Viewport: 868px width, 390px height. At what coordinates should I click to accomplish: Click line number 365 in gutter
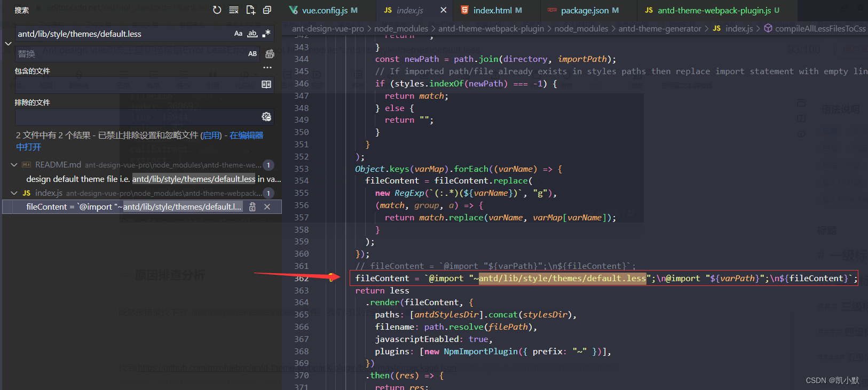(x=302, y=315)
